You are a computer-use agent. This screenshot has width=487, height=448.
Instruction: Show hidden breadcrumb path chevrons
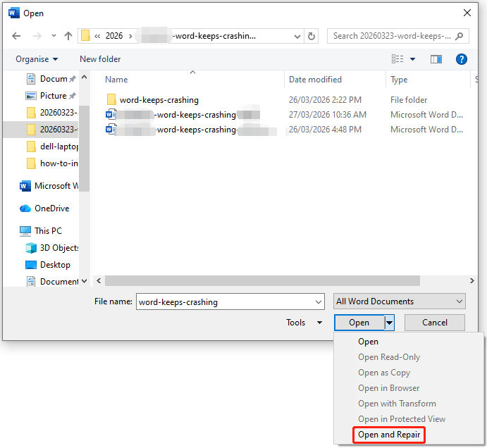(x=97, y=36)
